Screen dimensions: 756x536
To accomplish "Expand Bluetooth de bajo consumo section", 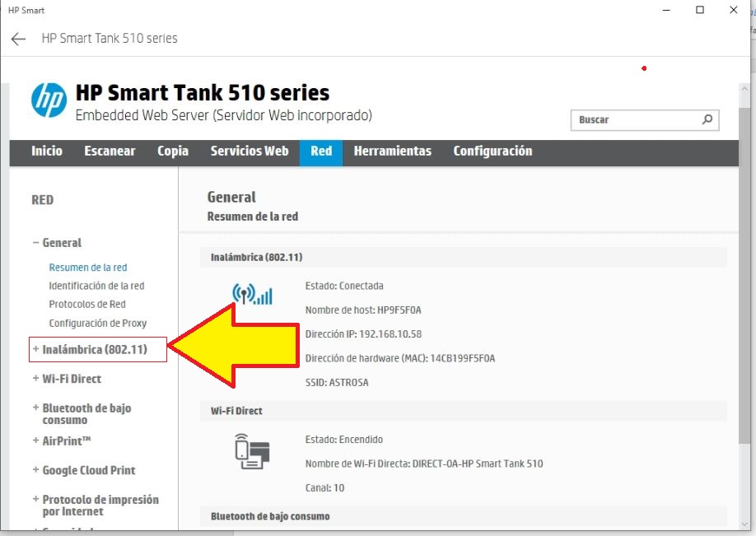I will [86, 413].
